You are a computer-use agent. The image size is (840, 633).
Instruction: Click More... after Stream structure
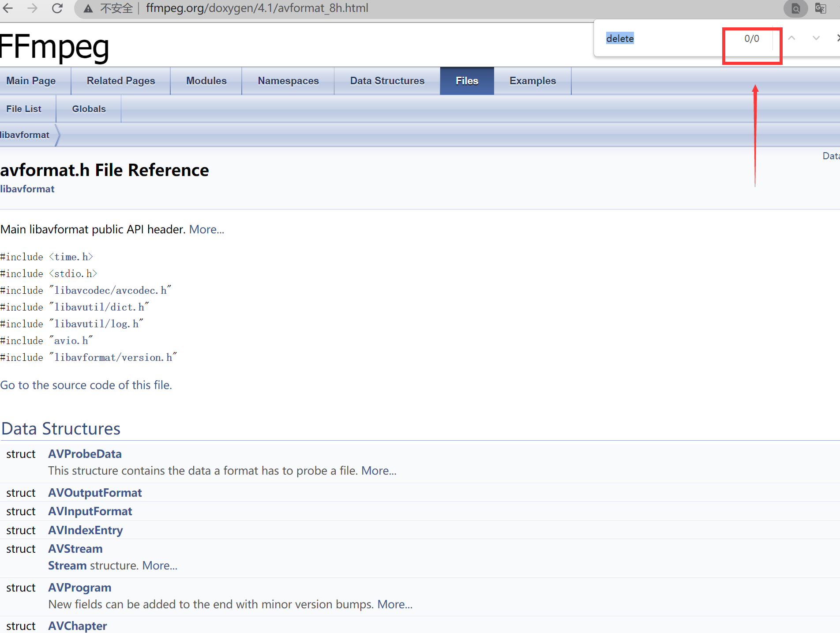point(160,566)
